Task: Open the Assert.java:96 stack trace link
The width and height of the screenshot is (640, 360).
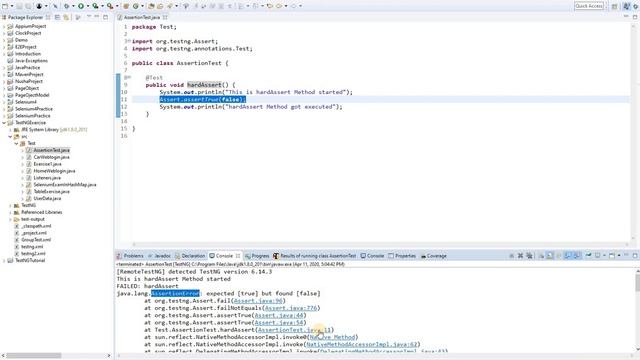Action: tap(258, 301)
